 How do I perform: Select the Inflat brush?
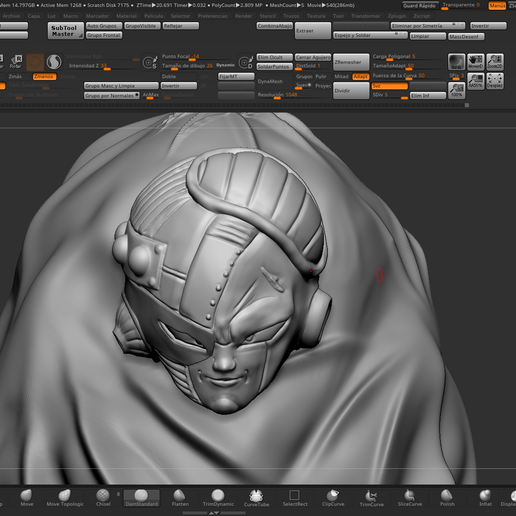coord(485,498)
